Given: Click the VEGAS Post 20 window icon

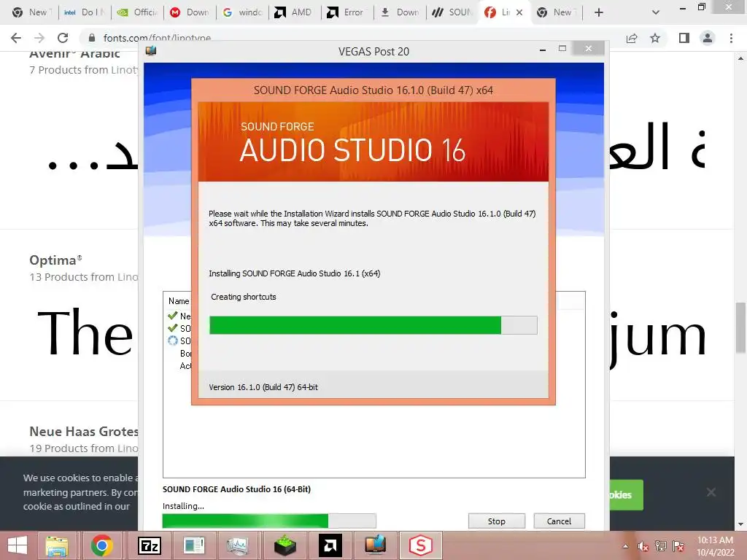Looking at the screenshot, I should tap(151, 50).
